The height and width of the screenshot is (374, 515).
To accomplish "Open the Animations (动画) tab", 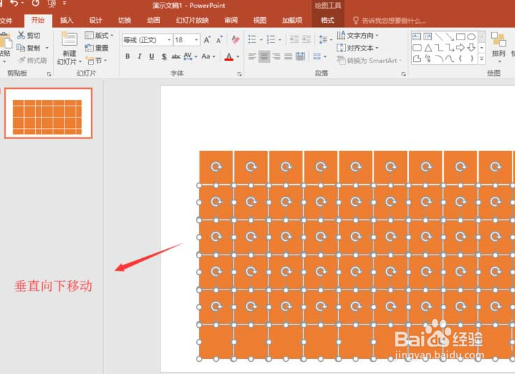I will pos(153,21).
